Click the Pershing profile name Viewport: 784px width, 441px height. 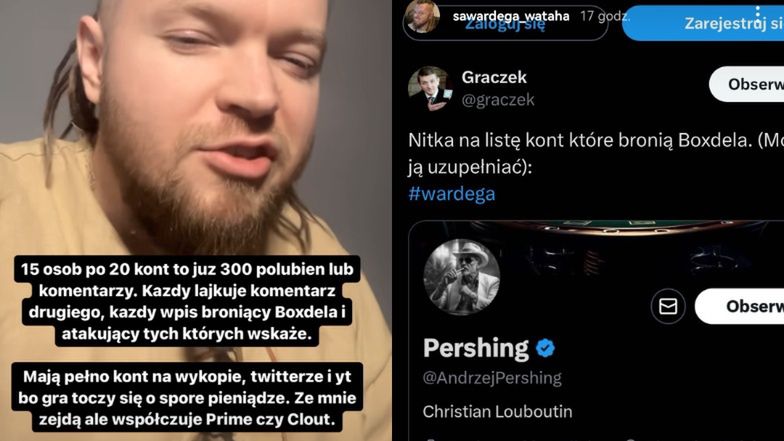point(476,348)
